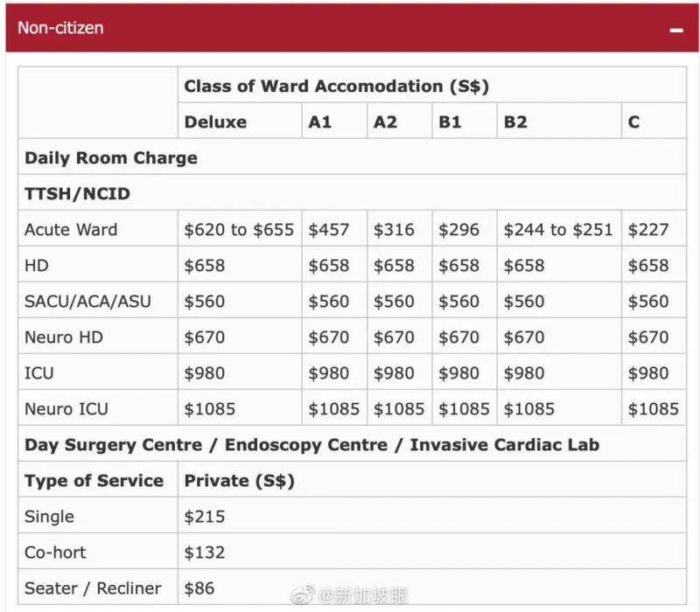The image size is (700, 612).
Task: Select the Neuro ICU row label
Action: tap(67, 408)
